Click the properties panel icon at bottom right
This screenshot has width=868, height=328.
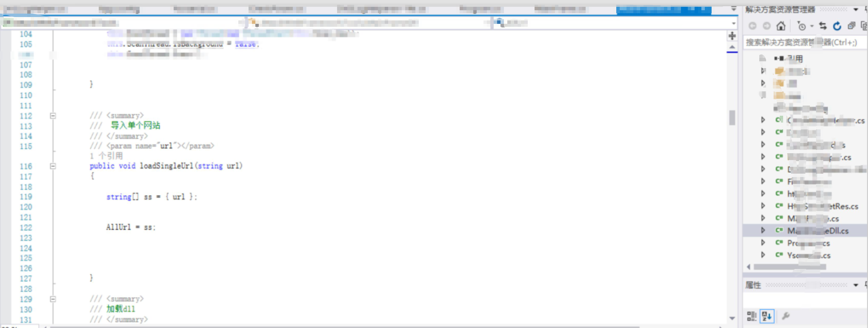click(x=787, y=316)
